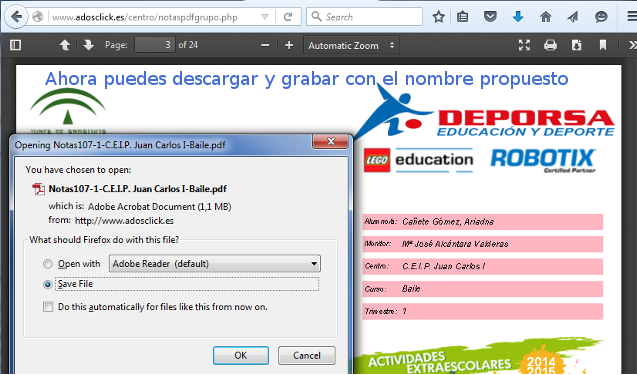Viewport: 637px width, 375px height.
Task: Open the chat bubble Hello icon
Action: pos(601,17)
